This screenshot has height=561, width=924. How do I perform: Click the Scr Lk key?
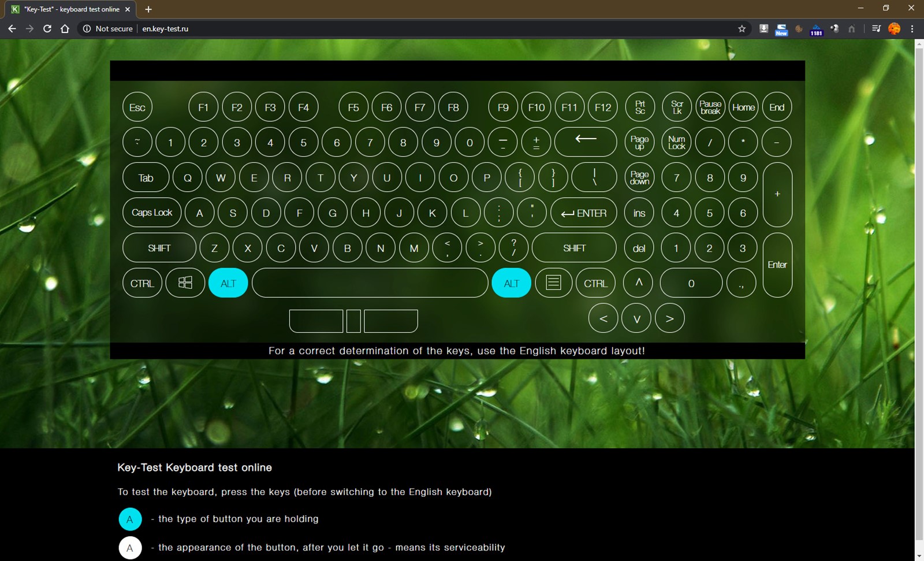tap(677, 107)
